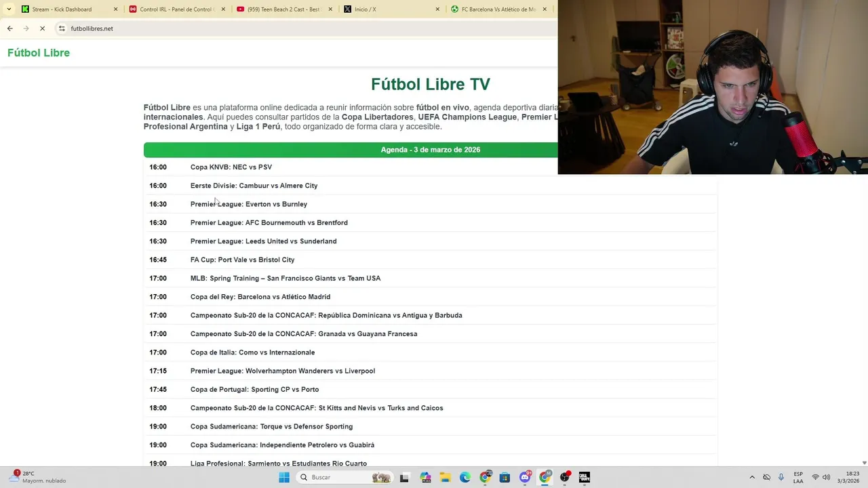Switch to Inicio / X tab
Image resolution: width=868 pixels, height=488 pixels.
tap(391, 9)
